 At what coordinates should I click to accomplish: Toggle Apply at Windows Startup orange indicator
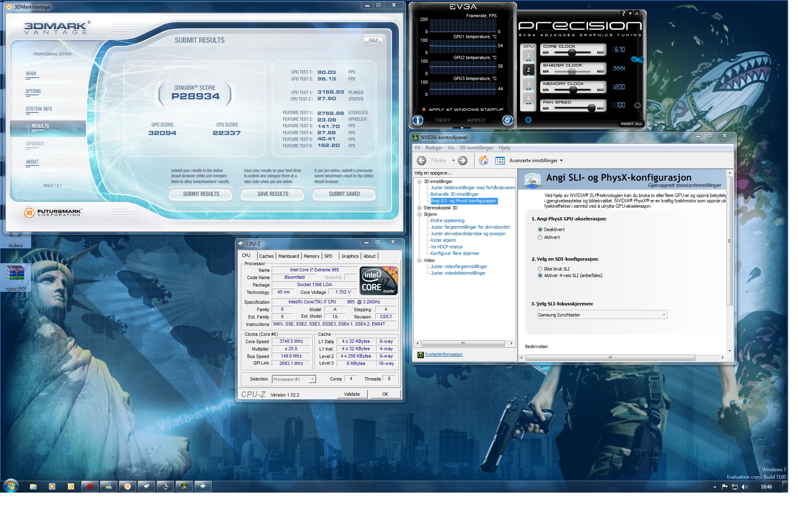424,109
